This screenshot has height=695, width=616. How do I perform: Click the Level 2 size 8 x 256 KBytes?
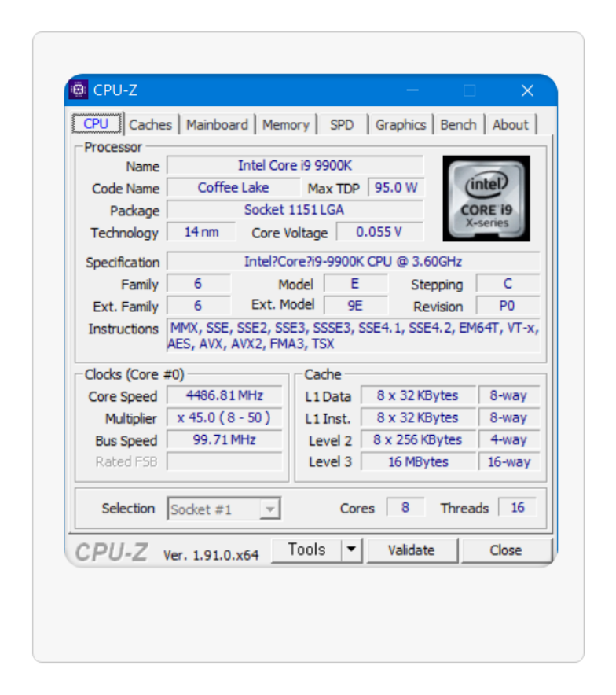[x=418, y=439]
